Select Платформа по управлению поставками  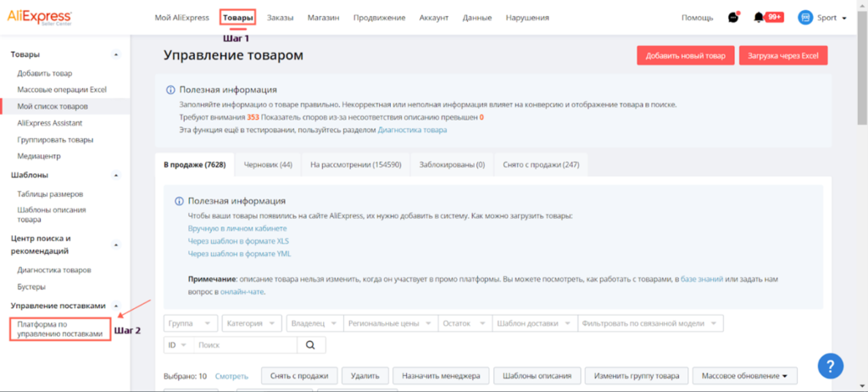60,329
